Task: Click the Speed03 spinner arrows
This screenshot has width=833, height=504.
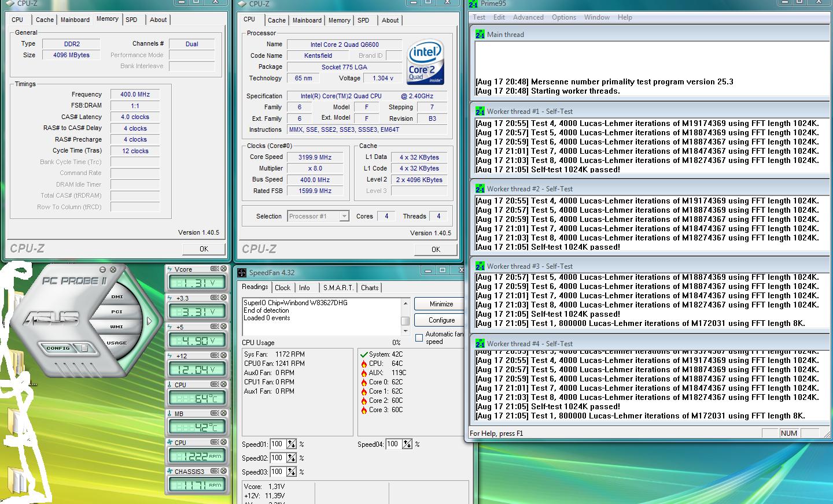Action: point(292,472)
